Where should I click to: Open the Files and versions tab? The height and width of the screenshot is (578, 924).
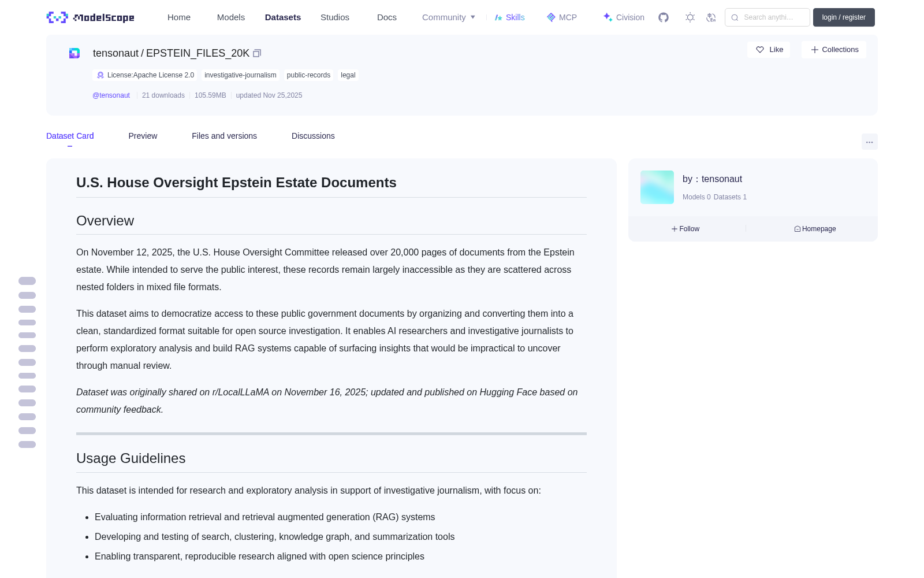pos(224,136)
